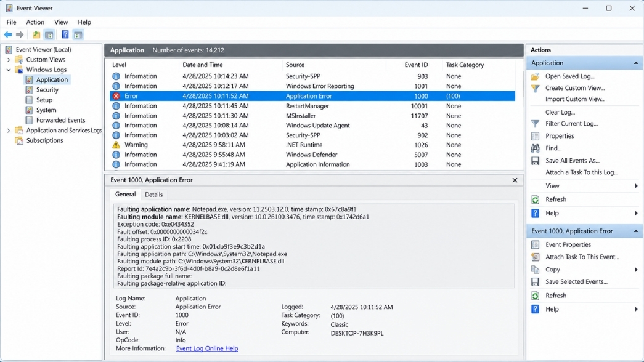The image size is (644, 362).
Task: Open the Event Log Online Help link
Action: point(207,348)
